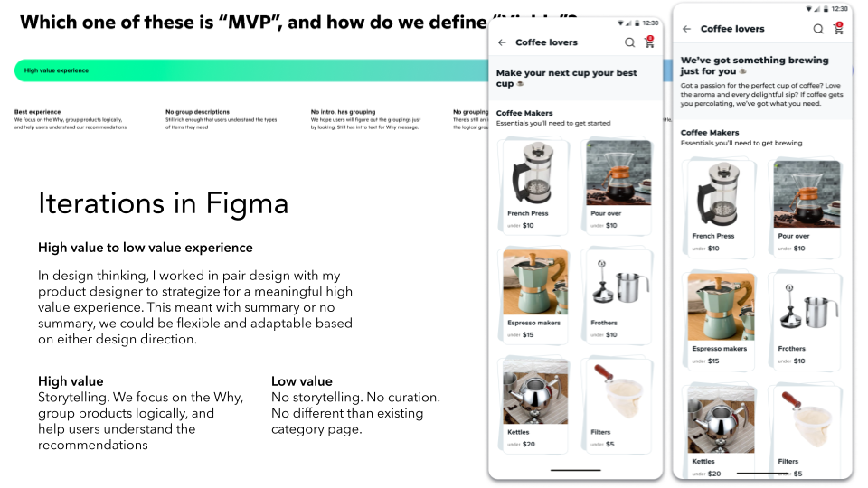The height and width of the screenshot is (488, 868).
Task: Click 'Coffee Makers' heading in right phone
Action: click(710, 133)
